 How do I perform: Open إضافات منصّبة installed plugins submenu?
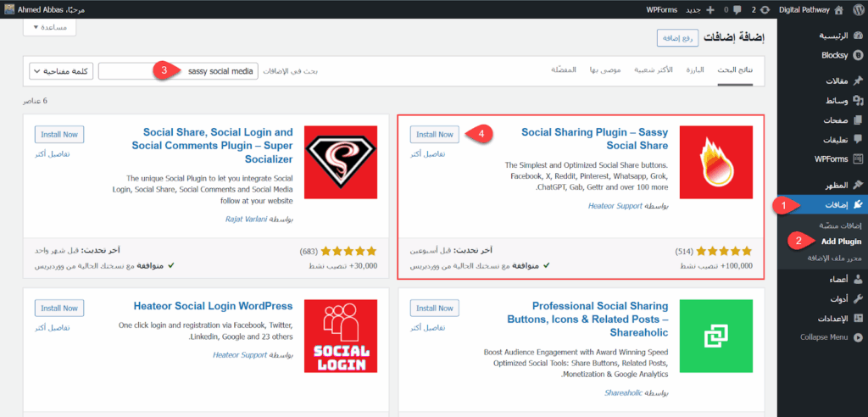pyautogui.click(x=840, y=226)
